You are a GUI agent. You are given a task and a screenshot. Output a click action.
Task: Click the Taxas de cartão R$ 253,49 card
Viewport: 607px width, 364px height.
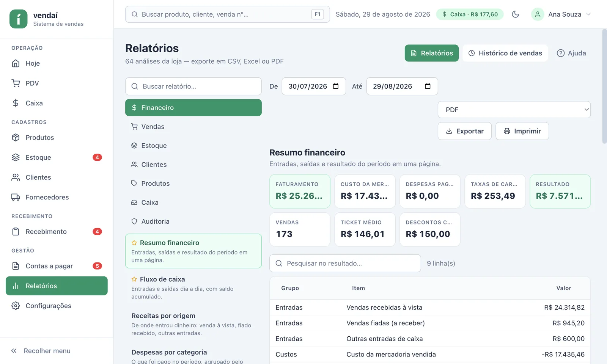point(495,191)
